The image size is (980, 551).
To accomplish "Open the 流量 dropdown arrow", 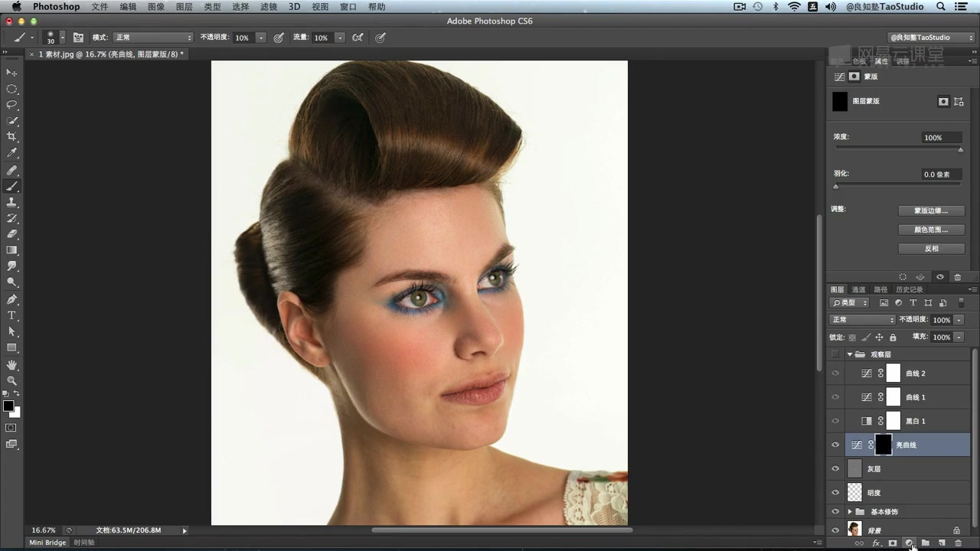I will pos(340,37).
